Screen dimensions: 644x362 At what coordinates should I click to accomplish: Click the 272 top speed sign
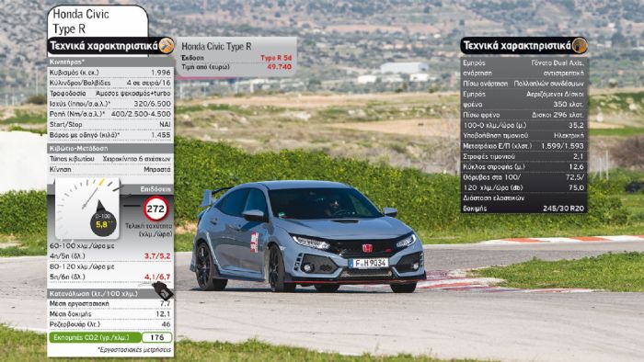(156, 209)
